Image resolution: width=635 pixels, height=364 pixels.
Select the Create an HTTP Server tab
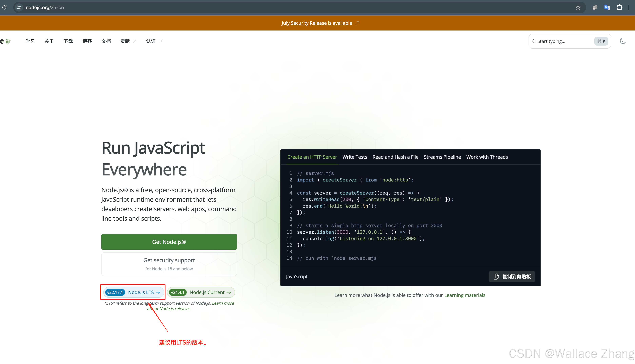[x=312, y=157]
